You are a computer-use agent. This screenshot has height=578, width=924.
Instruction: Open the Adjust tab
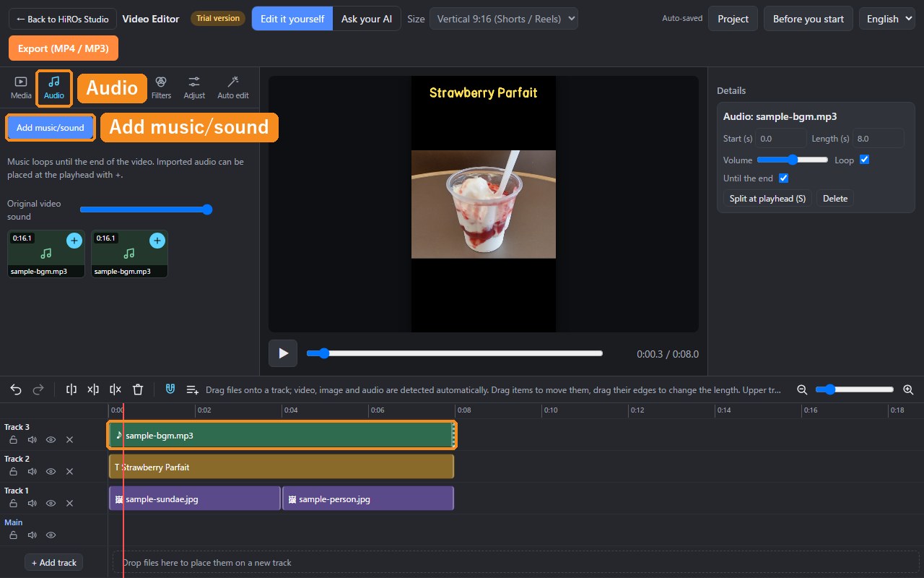pyautogui.click(x=194, y=88)
